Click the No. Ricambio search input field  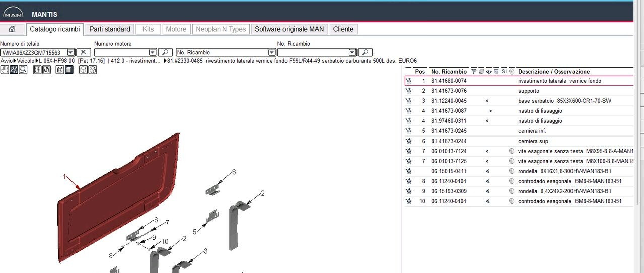pos(313,52)
